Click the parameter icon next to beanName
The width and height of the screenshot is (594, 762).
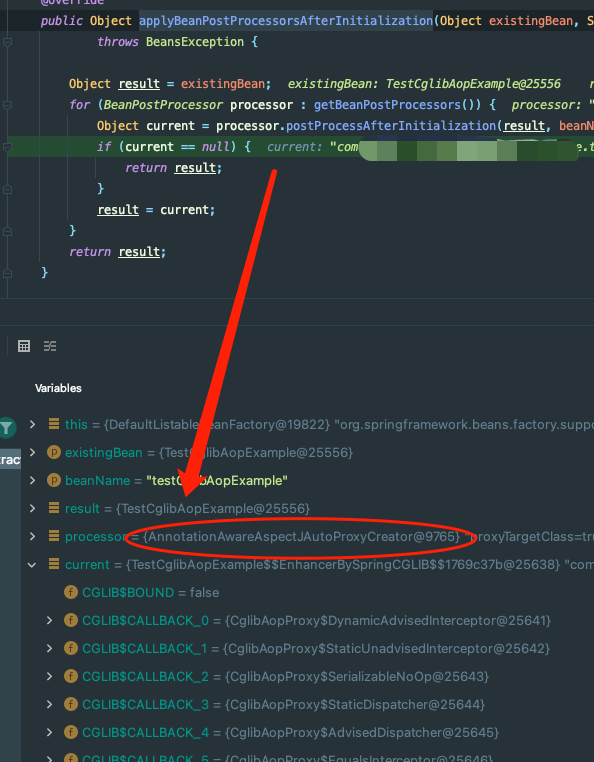(53, 481)
